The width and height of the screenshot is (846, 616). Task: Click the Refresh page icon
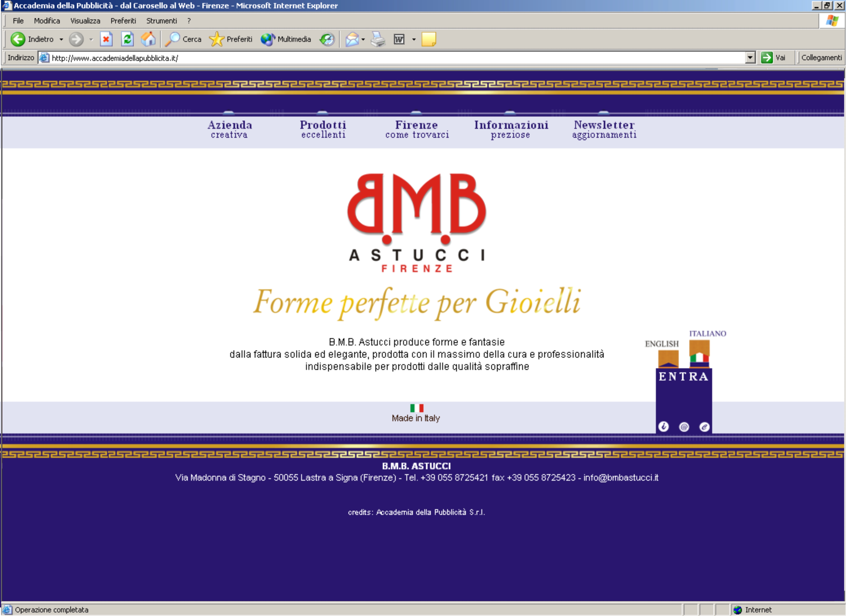click(127, 39)
